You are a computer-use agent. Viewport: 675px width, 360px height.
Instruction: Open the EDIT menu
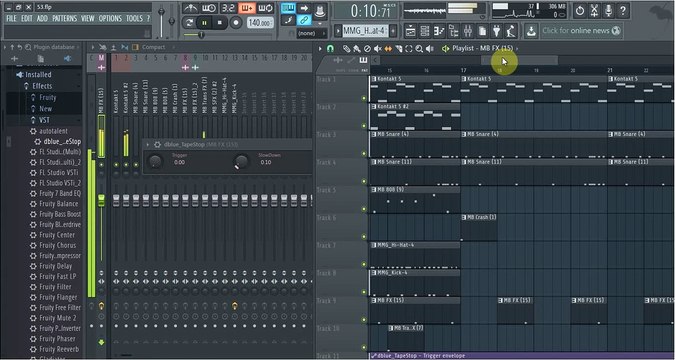pos(27,19)
